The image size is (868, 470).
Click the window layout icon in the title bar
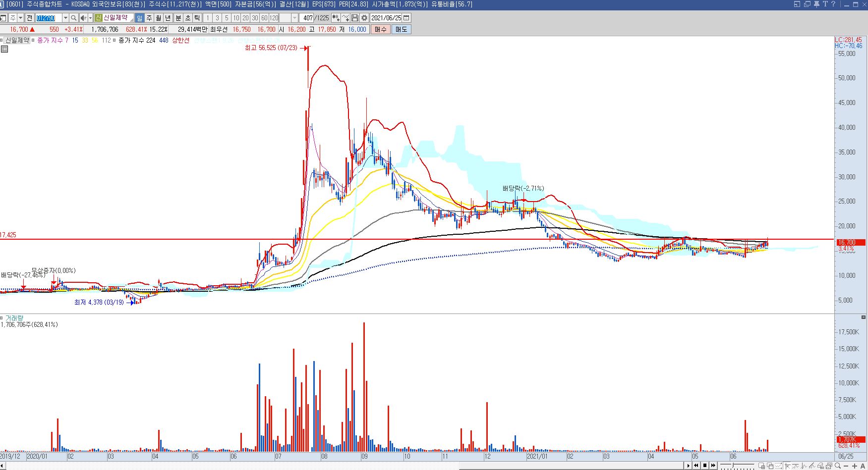797,4
